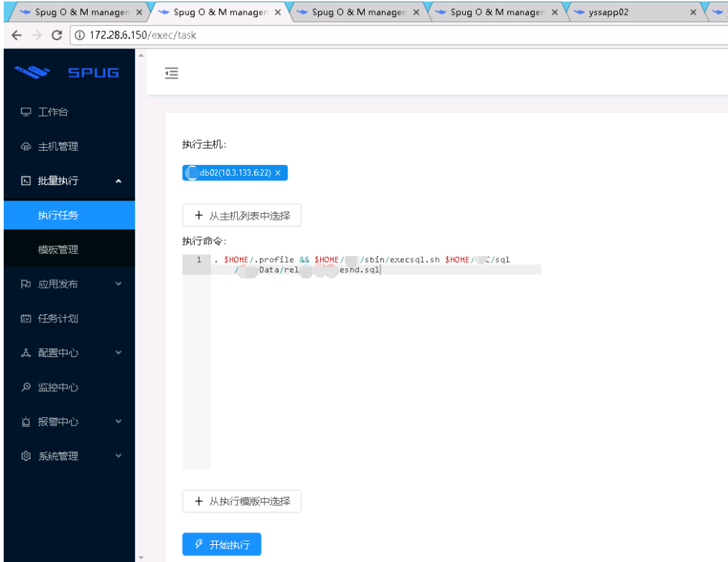Click browser forward arrow
728x562 pixels.
(x=36, y=36)
